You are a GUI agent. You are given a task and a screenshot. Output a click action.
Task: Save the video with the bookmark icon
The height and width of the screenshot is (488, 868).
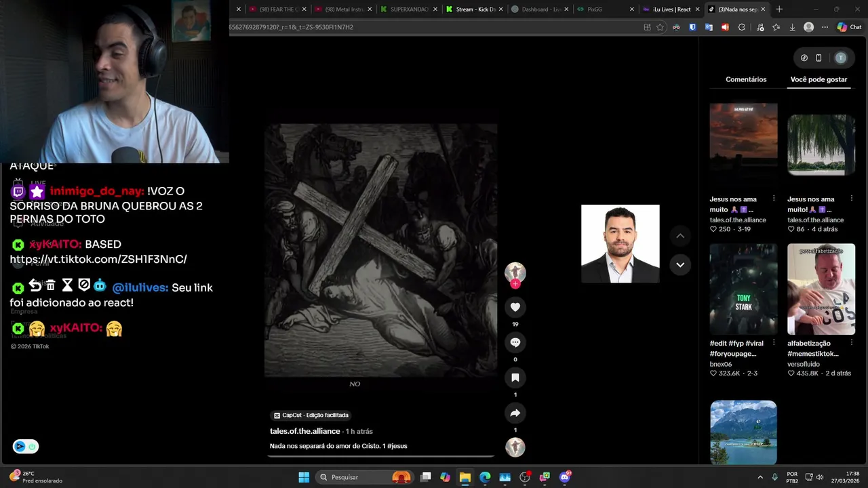click(x=515, y=378)
